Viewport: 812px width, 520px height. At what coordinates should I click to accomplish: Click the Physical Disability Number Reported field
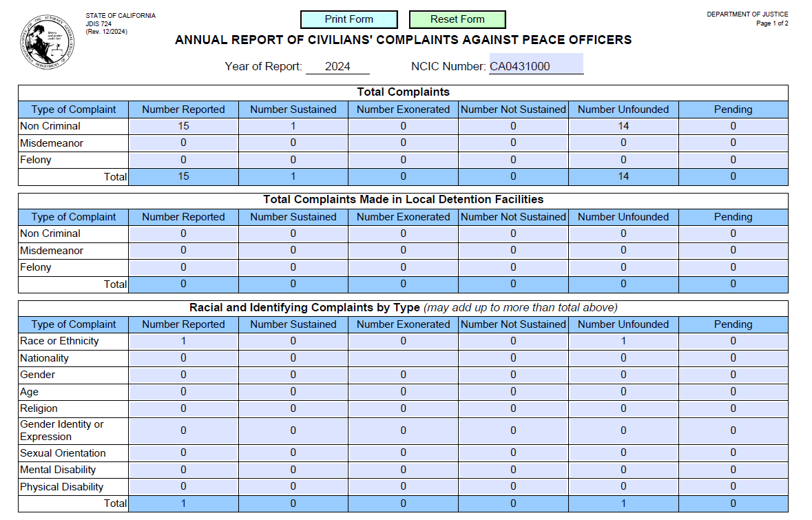pos(183,486)
